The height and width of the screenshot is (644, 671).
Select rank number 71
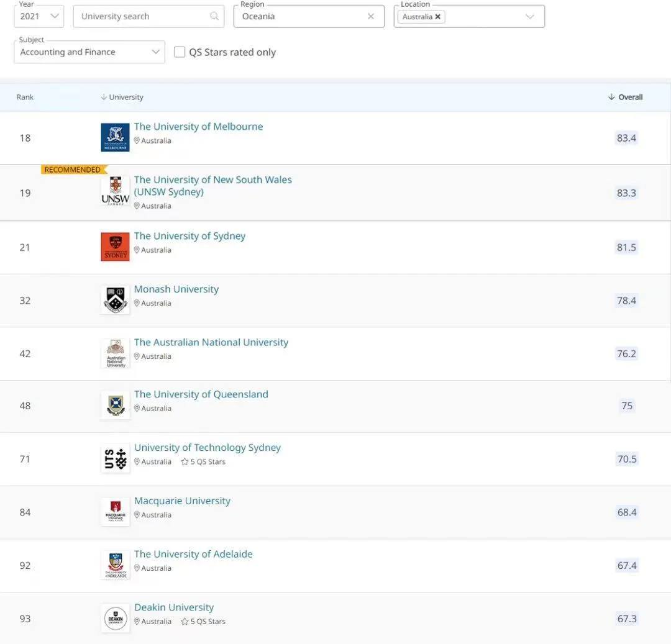[x=25, y=459]
